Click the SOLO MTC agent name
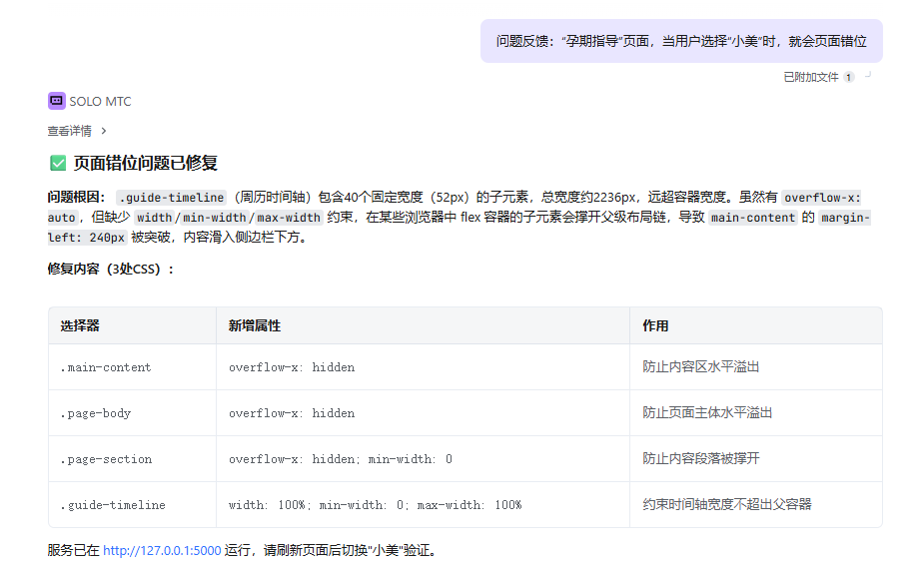Image resolution: width=924 pixels, height=571 pixels. coord(100,101)
